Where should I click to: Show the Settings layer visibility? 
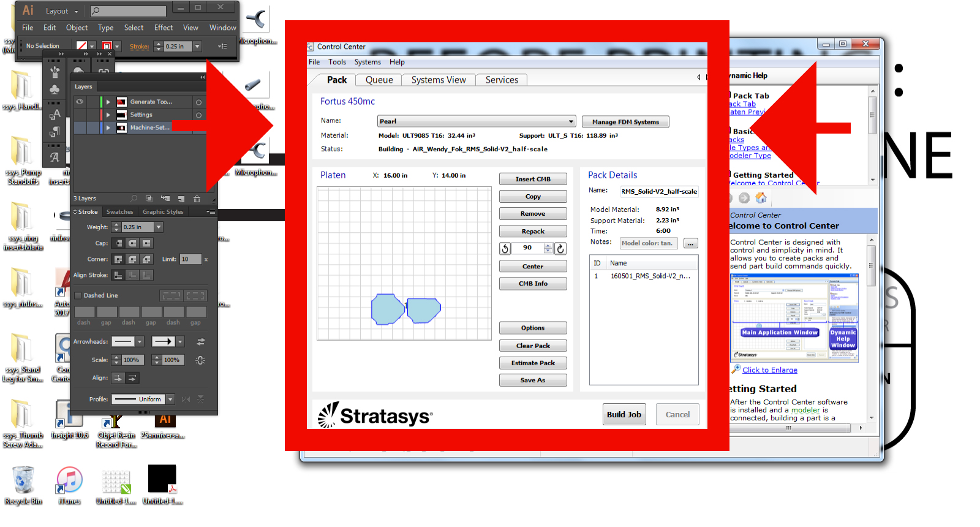(80, 115)
